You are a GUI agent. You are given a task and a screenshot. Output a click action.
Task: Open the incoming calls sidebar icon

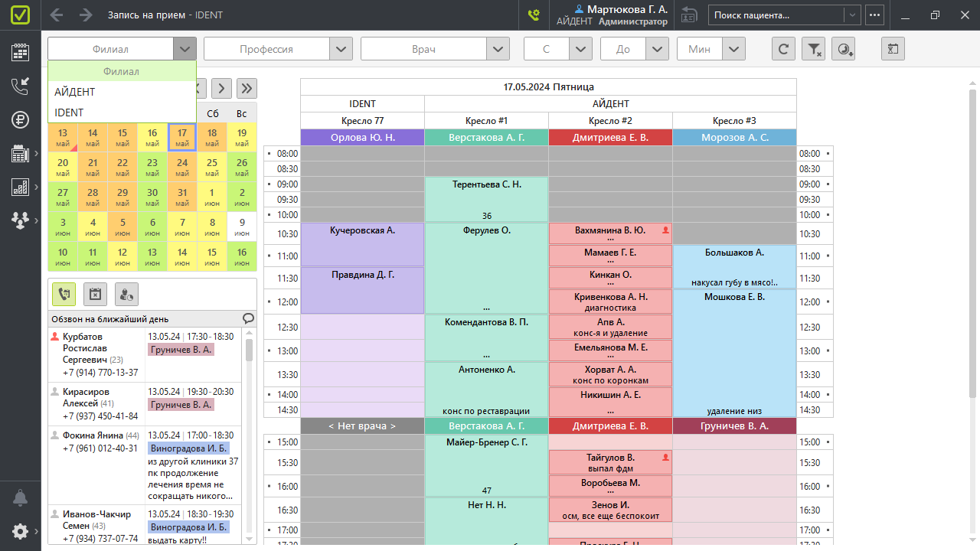click(20, 86)
